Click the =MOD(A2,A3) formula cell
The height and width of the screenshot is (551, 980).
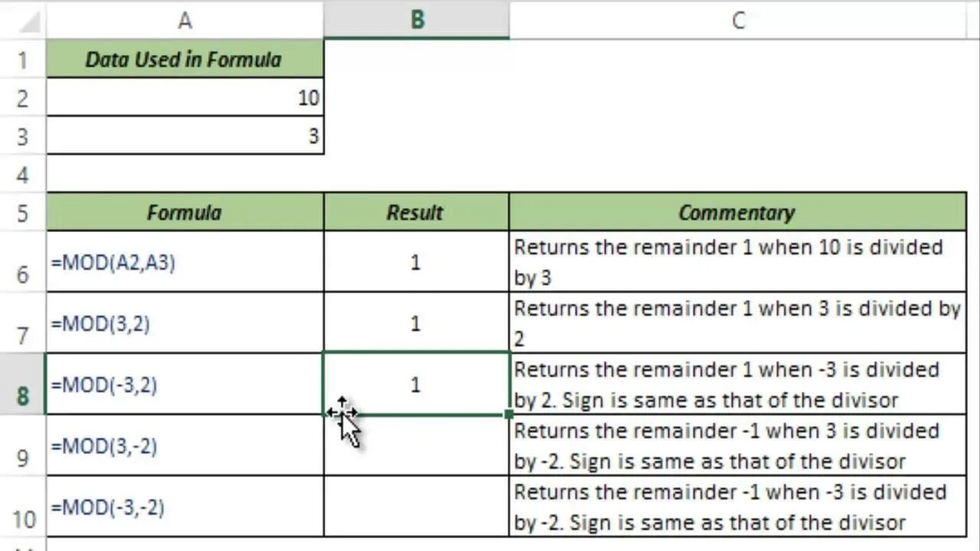tap(185, 262)
